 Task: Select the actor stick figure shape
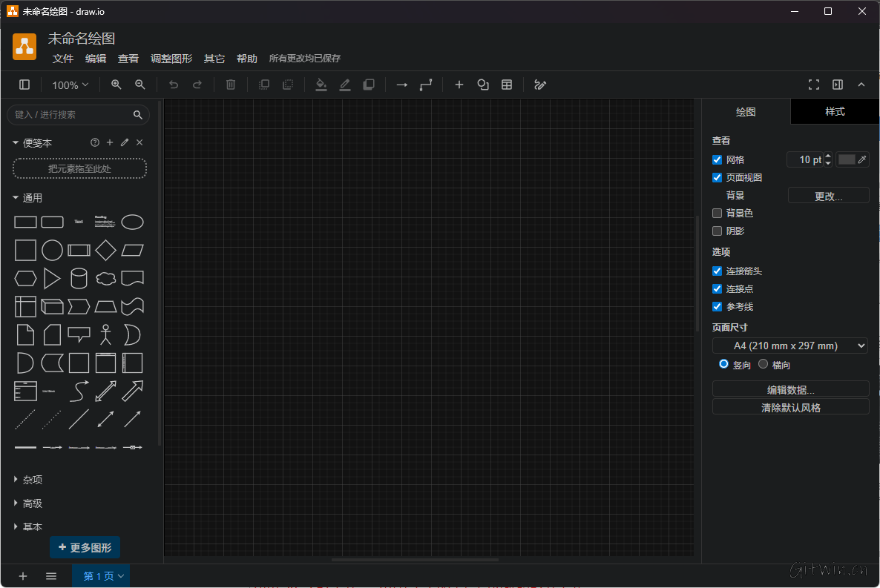(105, 334)
